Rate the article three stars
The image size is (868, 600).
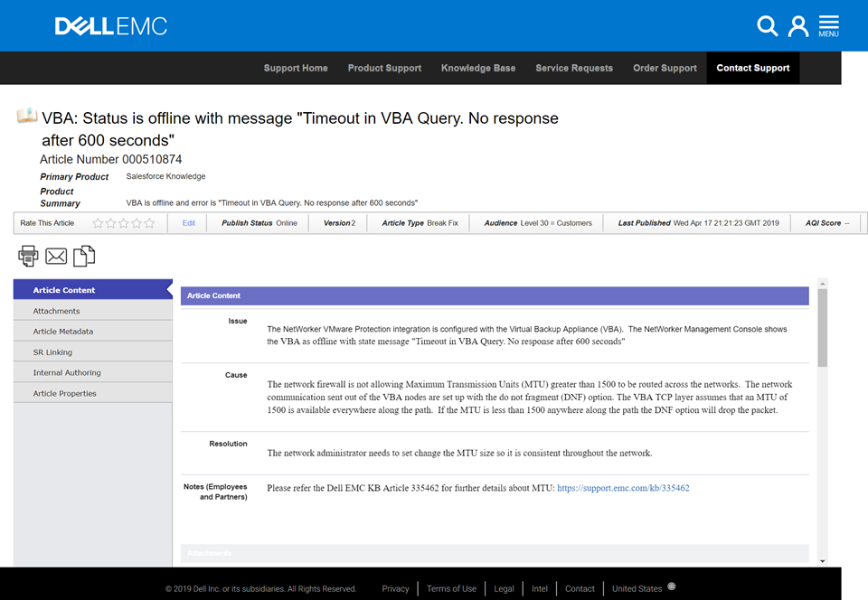coord(124,223)
